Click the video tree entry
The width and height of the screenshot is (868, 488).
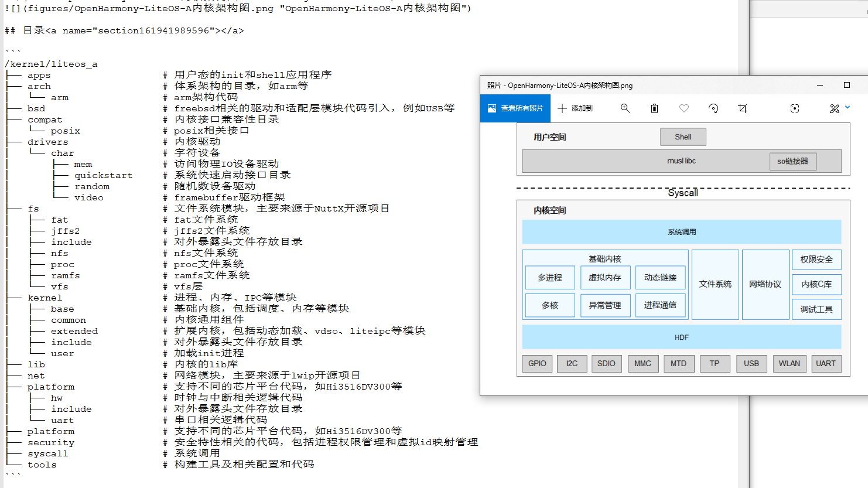[x=89, y=198]
